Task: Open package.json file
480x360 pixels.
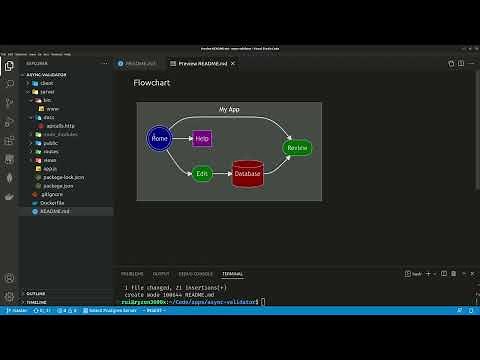Action: [58, 186]
